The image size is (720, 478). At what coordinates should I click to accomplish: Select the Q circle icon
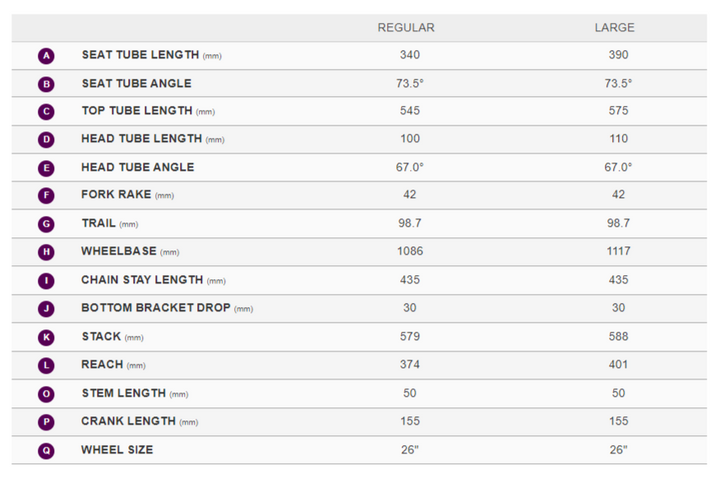coord(46,451)
